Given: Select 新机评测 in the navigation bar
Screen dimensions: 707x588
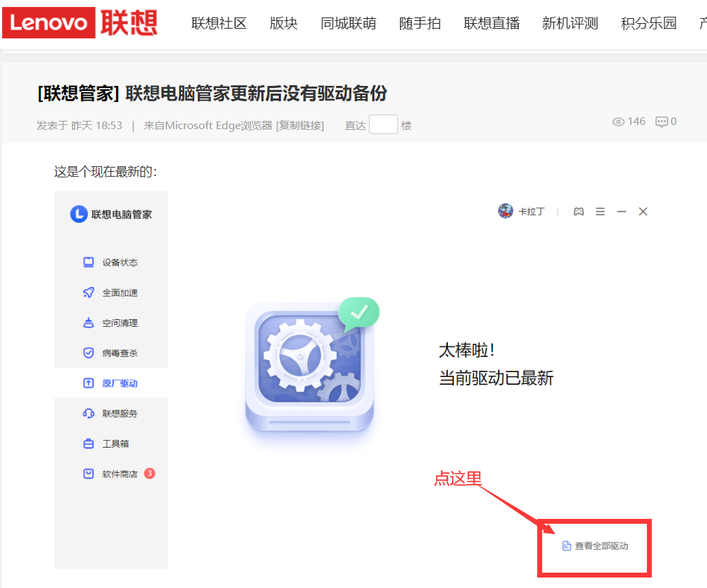Looking at the screenshot, I should 570,23.
